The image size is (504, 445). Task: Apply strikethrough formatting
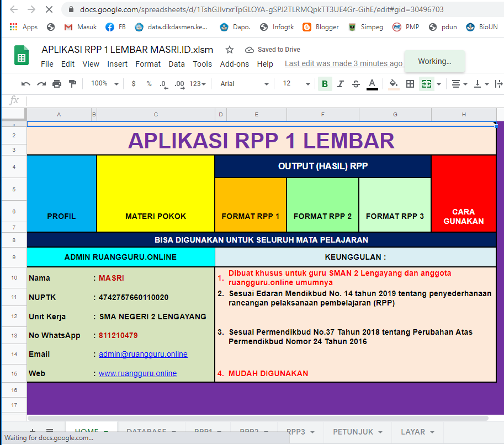(357, 84)
